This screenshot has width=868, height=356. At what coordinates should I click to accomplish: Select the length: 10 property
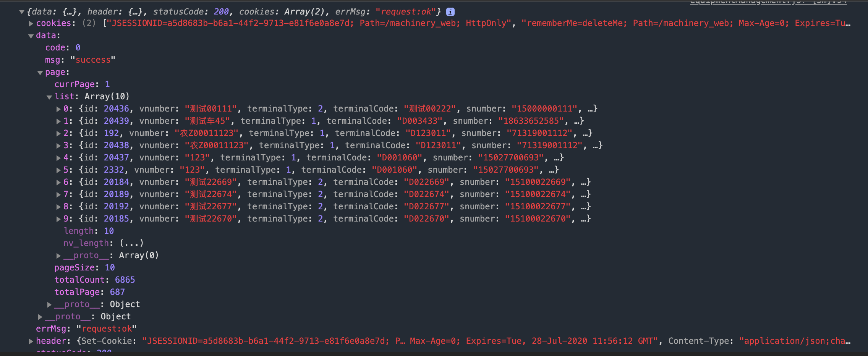pos(89,231)
